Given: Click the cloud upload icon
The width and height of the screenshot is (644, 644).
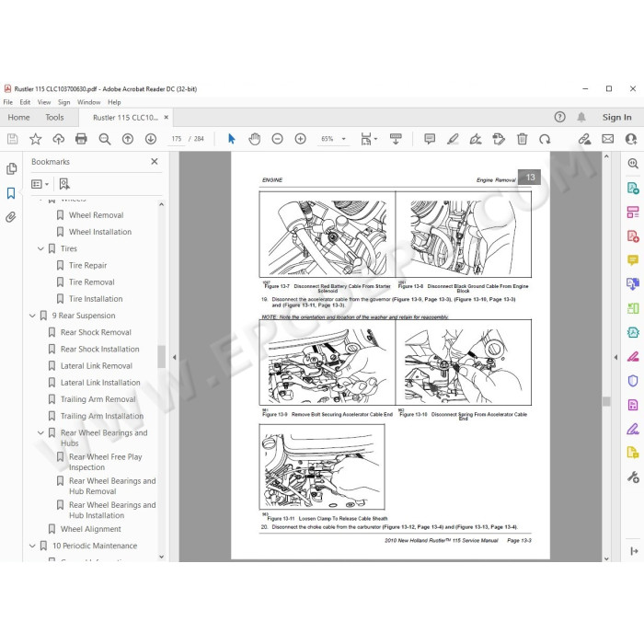Looking at the screenshot, I should 58,139.
